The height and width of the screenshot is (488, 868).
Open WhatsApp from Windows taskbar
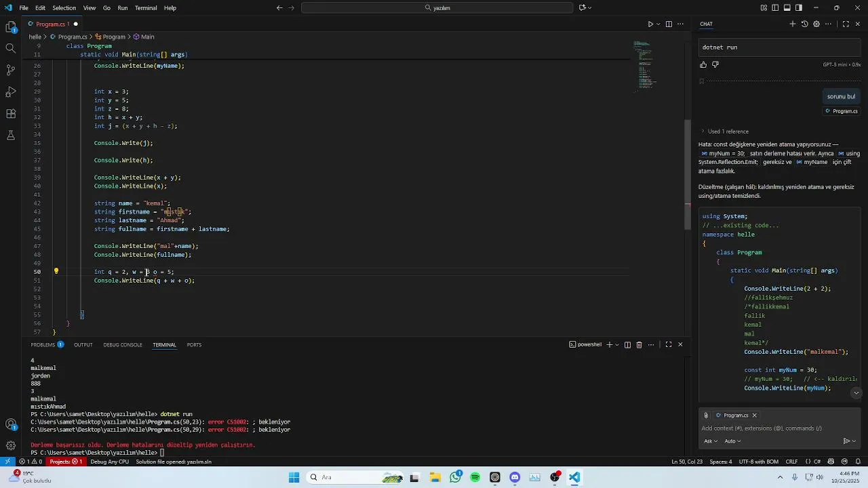[x=455, y=477]
